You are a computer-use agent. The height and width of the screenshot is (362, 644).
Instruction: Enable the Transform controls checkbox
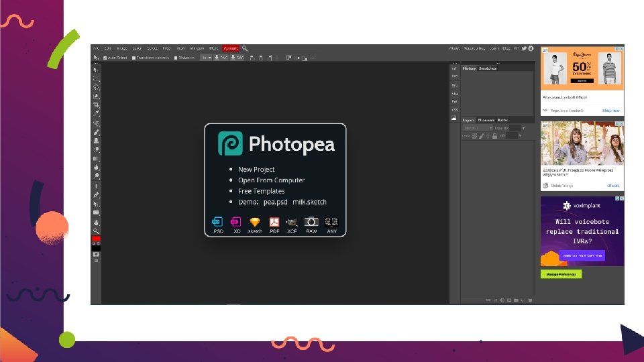133,58
